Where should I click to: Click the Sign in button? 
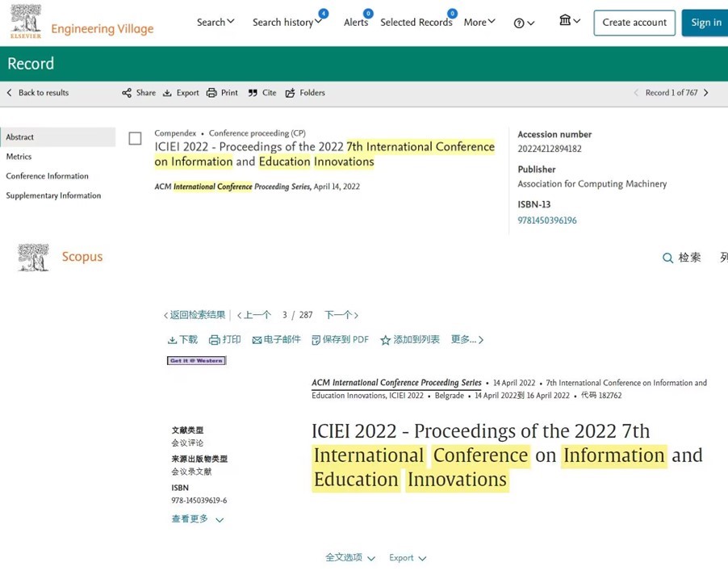[x=705, y=23]
